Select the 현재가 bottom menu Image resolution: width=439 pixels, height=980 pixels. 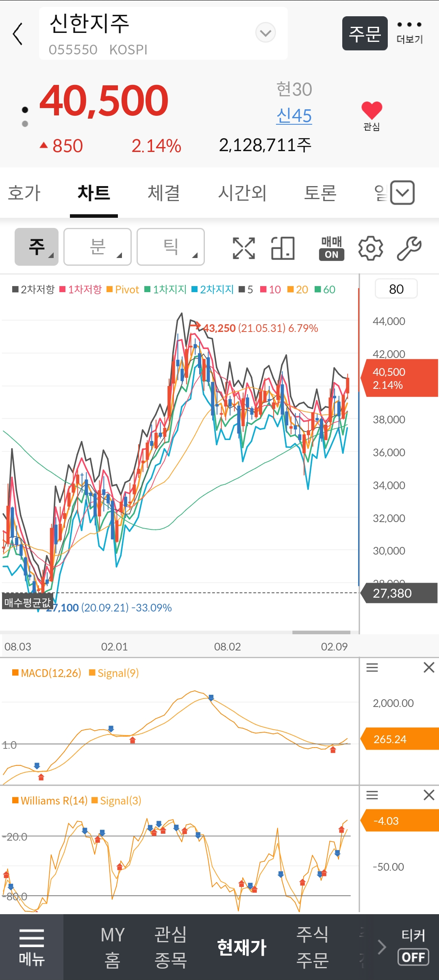point(242,947)
